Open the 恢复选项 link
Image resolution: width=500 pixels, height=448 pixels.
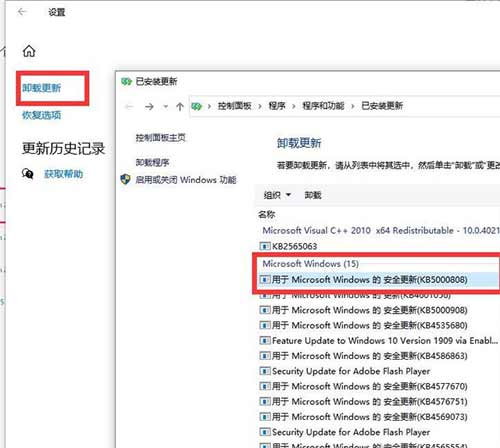click(x=42, y=115)
